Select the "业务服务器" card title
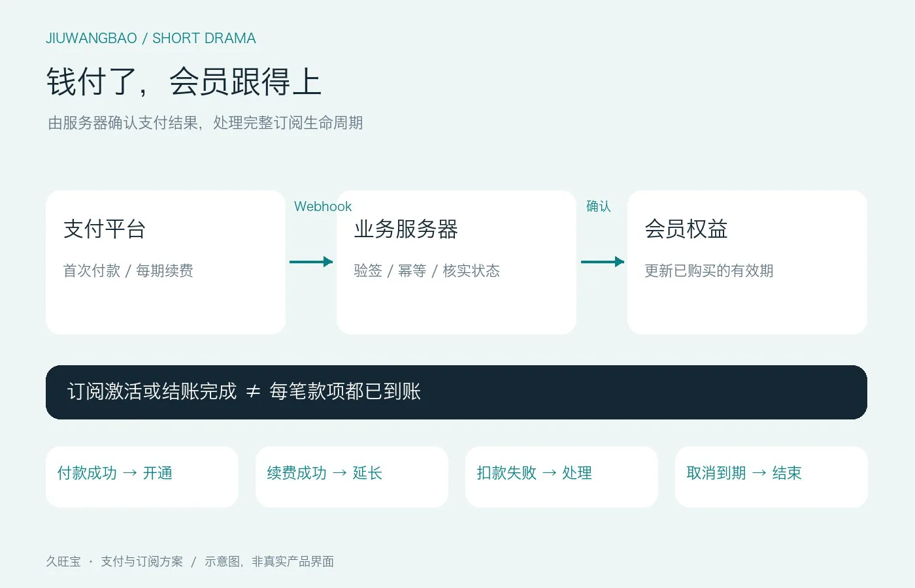The image size is (915, 588). [x=406, y=229]
